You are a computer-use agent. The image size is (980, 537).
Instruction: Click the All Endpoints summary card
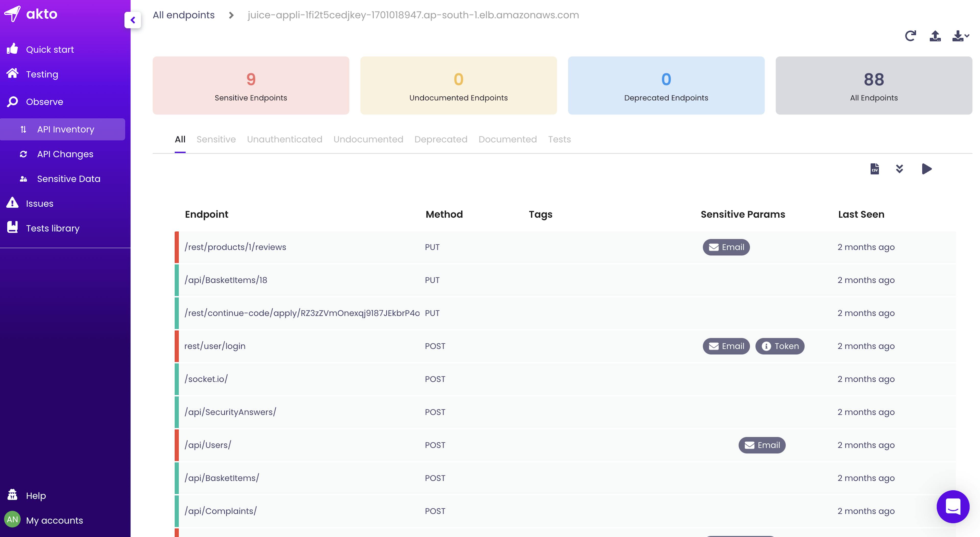pyautogui.click(x=874, y=85)
